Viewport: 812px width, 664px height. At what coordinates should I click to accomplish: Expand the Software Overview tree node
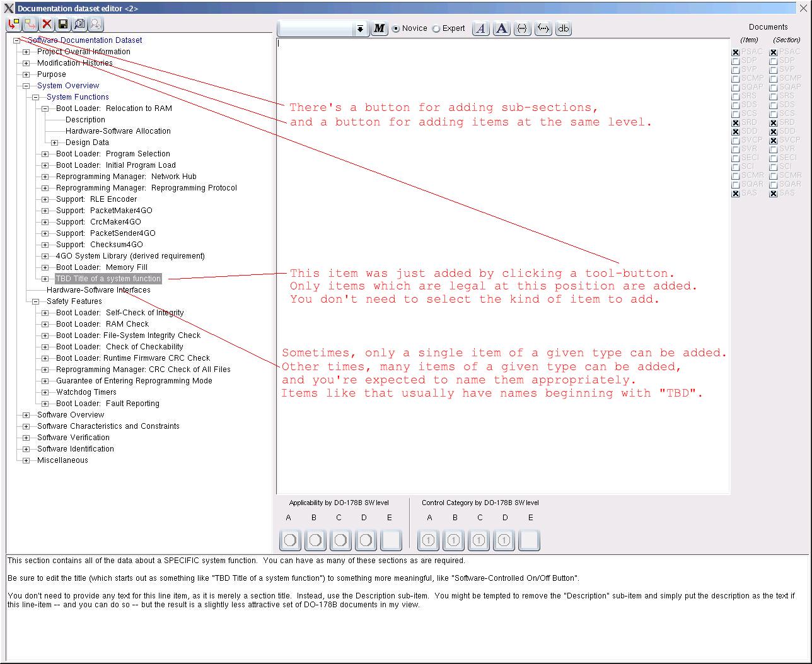[x=26, y=415]
